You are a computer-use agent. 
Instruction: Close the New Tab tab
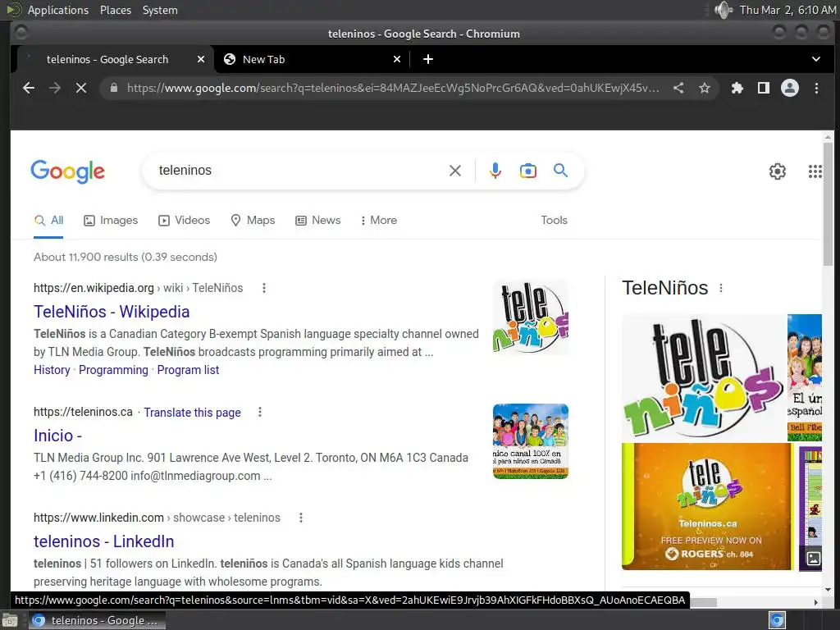pos(397,59)
